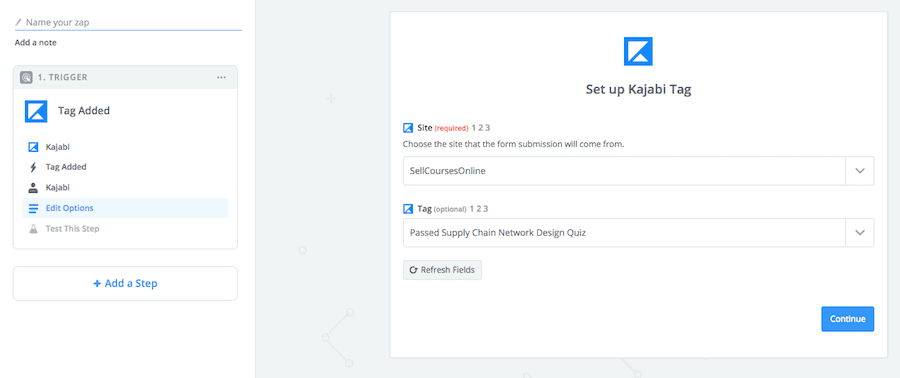The height and width of the screenshot is (378, 900).
Task: Click the Continue button
Action: point(847,319)
